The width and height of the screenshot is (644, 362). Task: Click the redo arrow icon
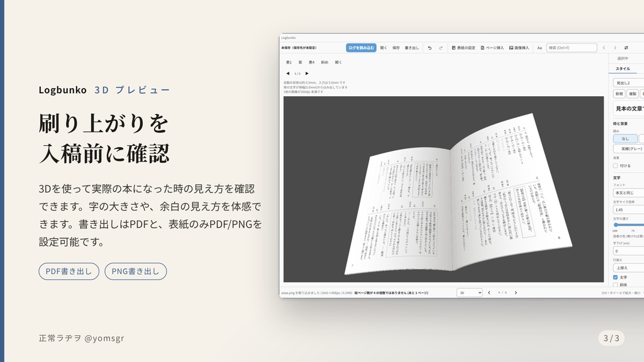pyautogui.click(x=441, y=48)
